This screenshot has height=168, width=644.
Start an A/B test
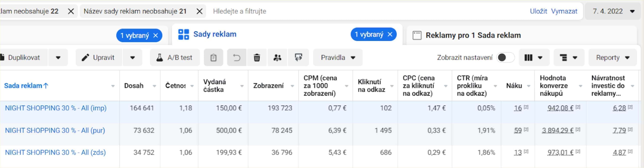[175, 58]
